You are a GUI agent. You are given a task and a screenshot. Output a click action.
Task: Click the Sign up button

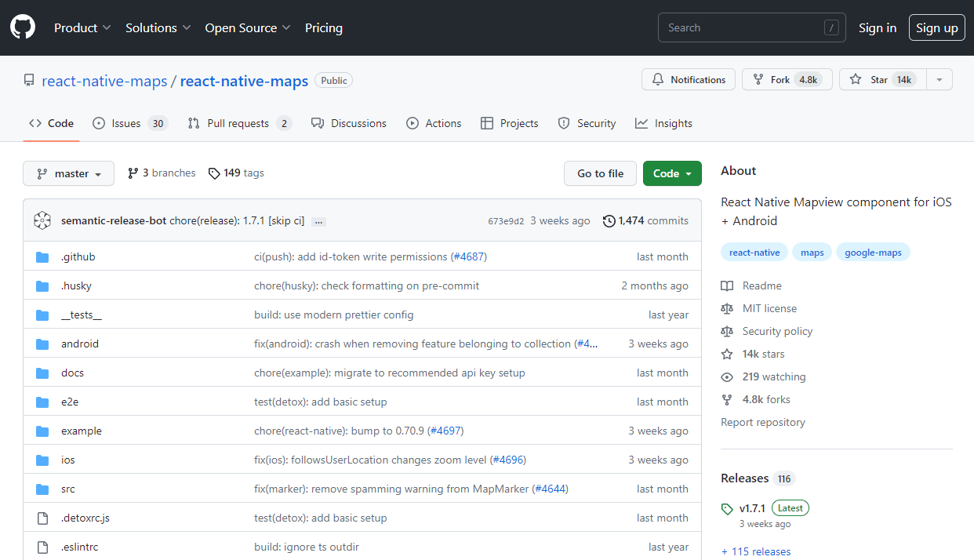point(936,28)
